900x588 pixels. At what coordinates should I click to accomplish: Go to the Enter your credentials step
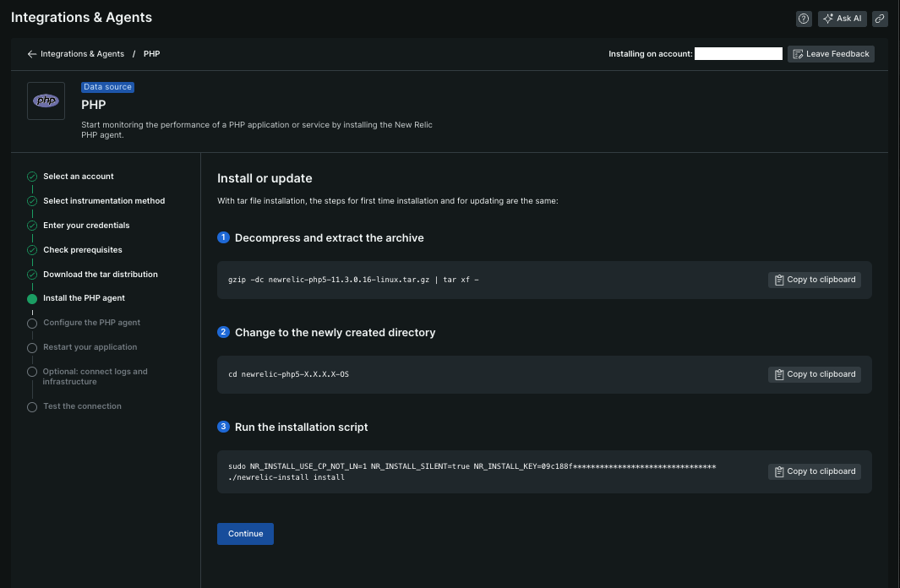click(86, 226)
